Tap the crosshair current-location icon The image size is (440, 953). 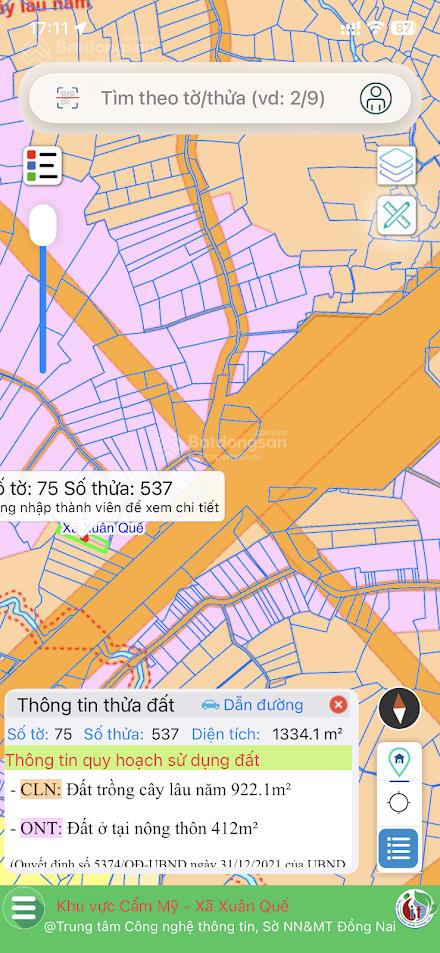pos(399,802)
